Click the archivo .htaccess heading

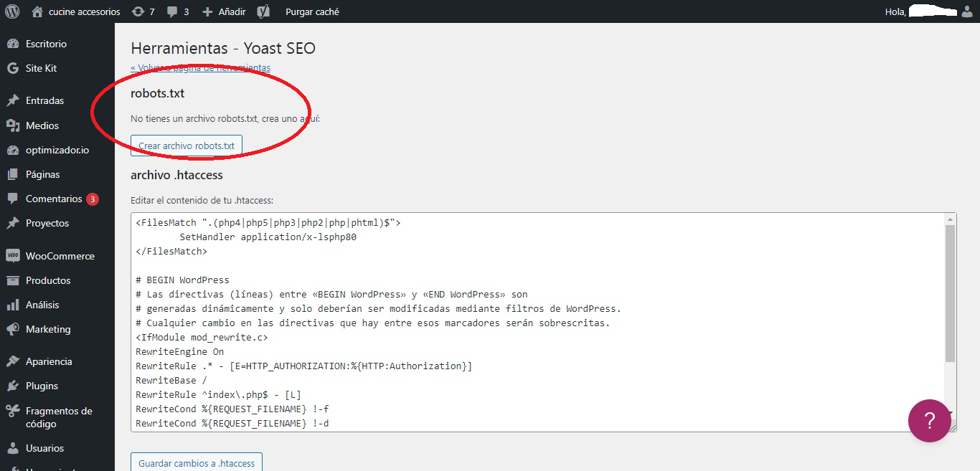click(x=176, y=175)
